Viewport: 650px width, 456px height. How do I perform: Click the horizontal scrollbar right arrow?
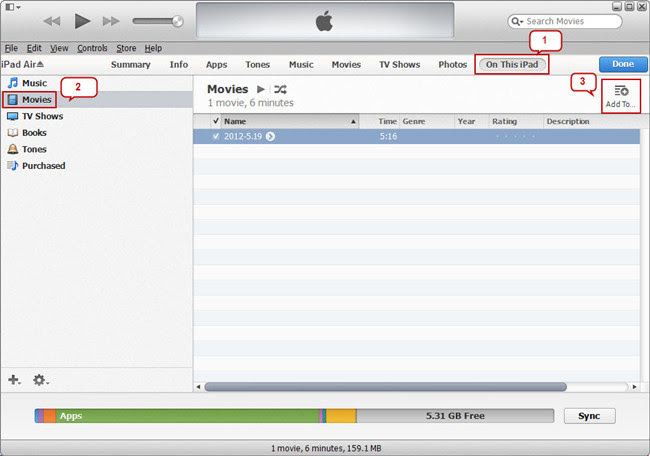pos(634,387)
